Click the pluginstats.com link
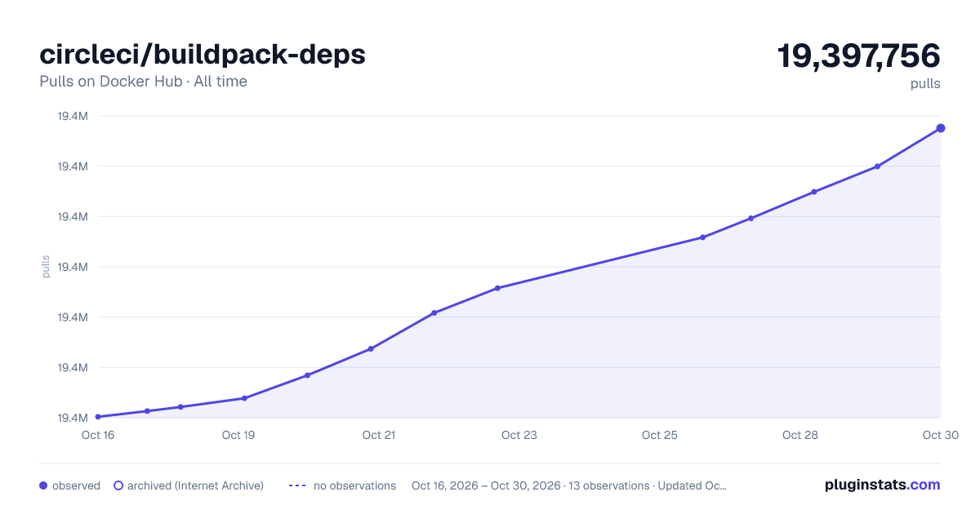 tap(882, 485)
